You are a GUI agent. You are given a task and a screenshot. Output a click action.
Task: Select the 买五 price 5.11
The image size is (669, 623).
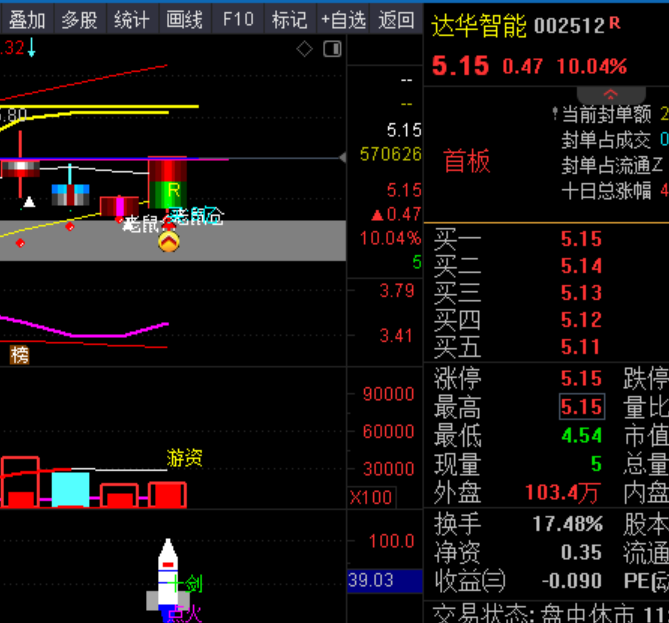581,346
